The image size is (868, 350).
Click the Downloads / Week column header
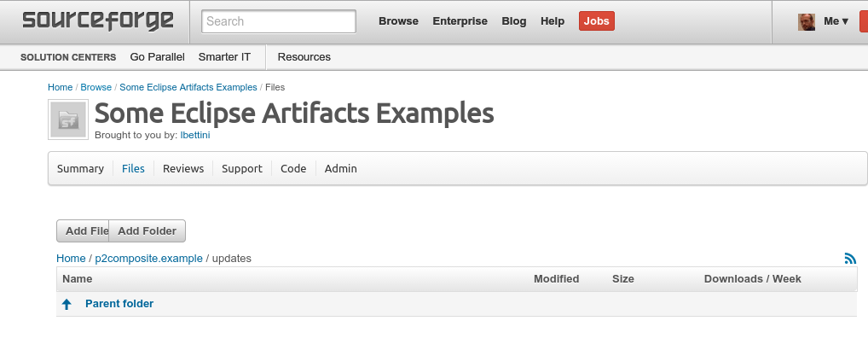point(752,279)
